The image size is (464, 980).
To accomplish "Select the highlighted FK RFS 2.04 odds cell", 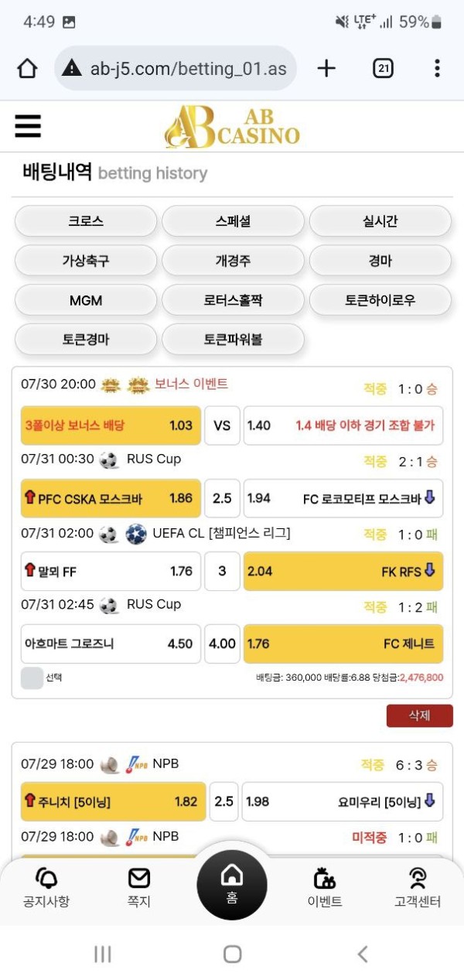I will [343, 572].
